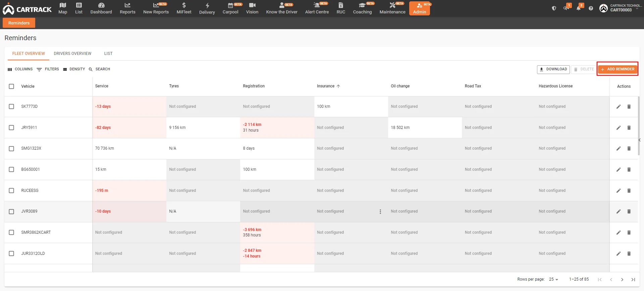Tick the checkbox for SMG1323X
644x291 pixels.
pyautogui.click(x=11, y=148)
